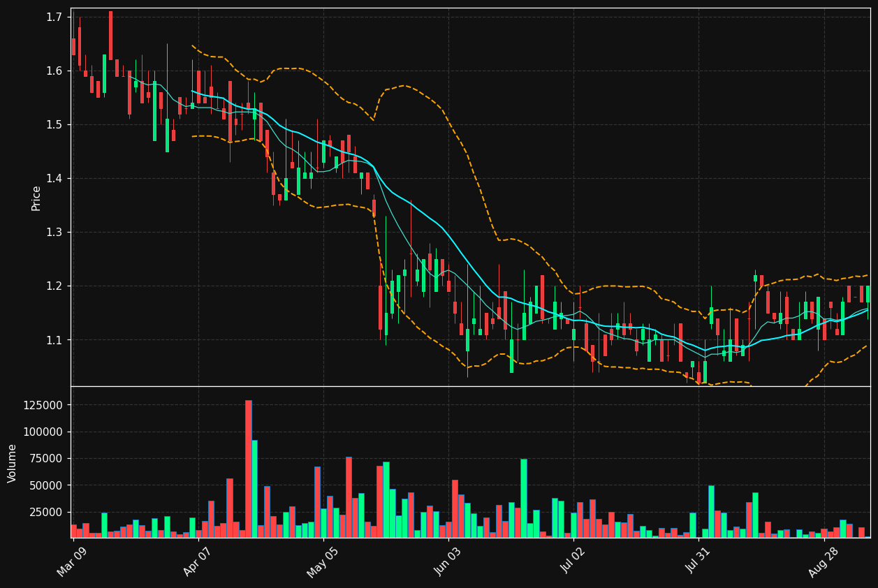Pick the 'Jul 31' date tick label
The height and width of the screenshot is (588, 878).
pos(698,561)
